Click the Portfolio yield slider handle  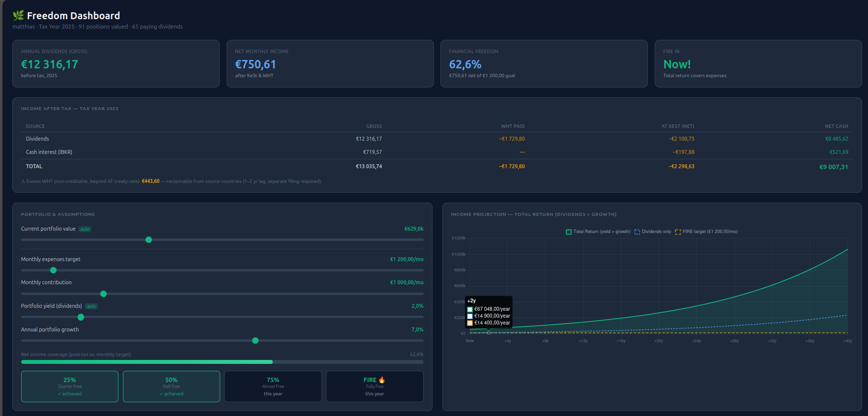(81, 317)
